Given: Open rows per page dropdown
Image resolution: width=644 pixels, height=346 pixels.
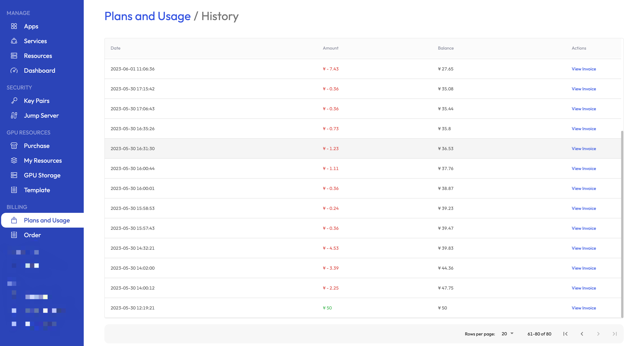Looking at the screenshot, I should (x=508, y=334).
